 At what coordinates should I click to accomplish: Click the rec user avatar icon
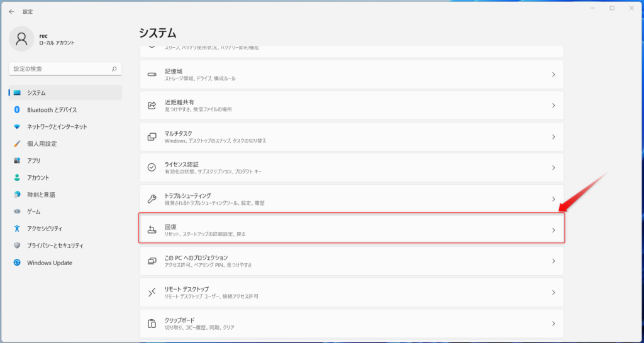tap(21, 39)
